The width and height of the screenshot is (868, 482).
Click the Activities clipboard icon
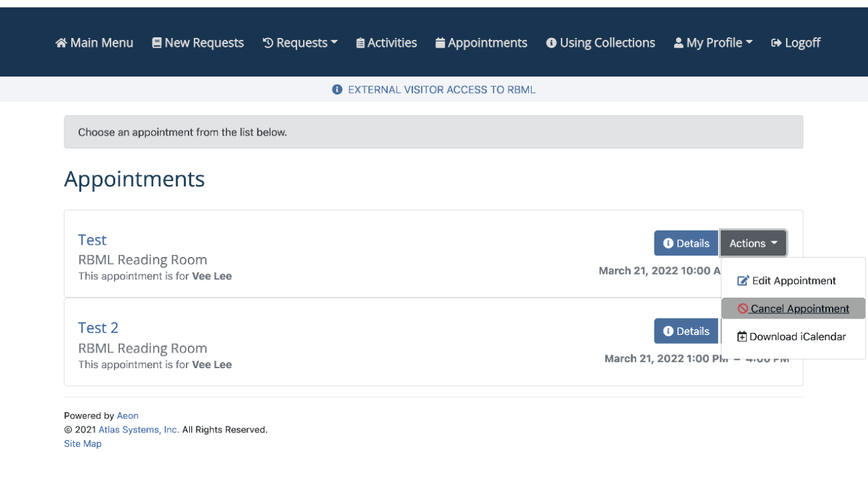[360, 43]
